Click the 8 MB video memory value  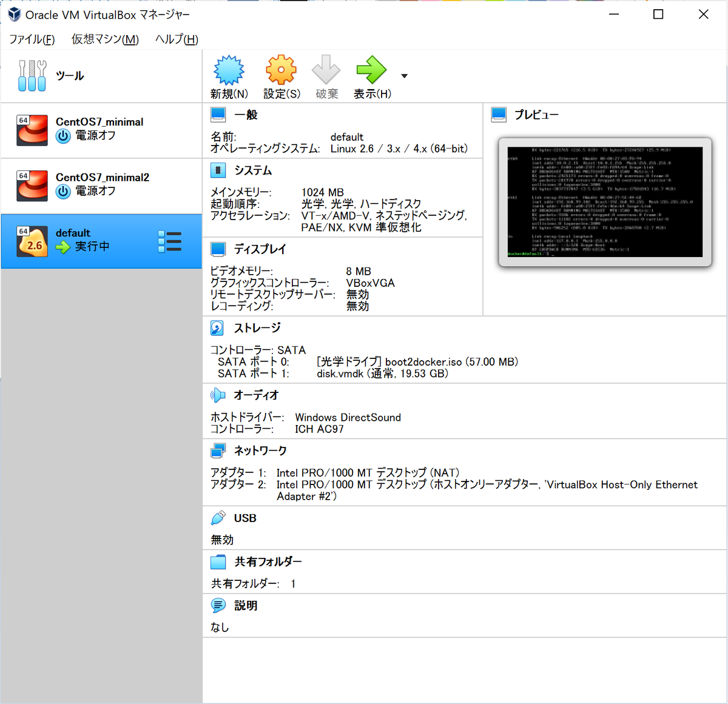359,272
